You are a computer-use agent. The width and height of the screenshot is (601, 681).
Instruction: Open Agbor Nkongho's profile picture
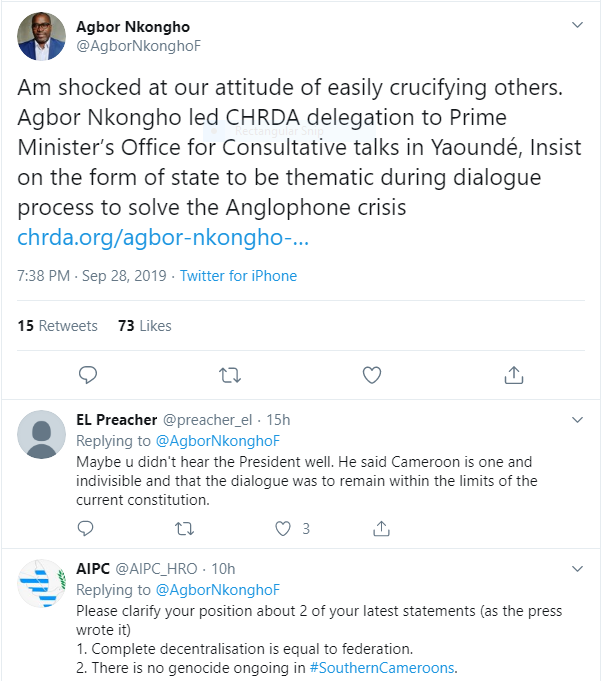[41, 37]
